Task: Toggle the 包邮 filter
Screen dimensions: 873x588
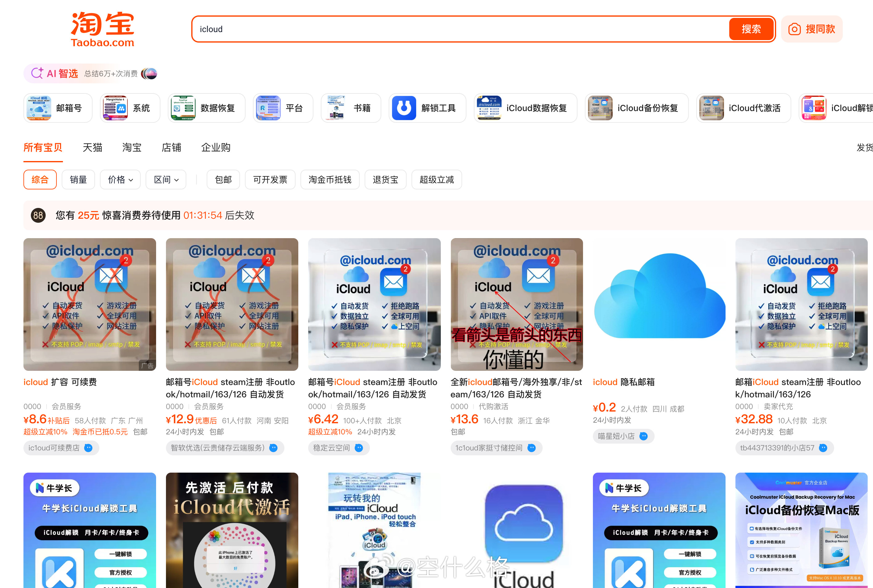Action: point(223,180)
